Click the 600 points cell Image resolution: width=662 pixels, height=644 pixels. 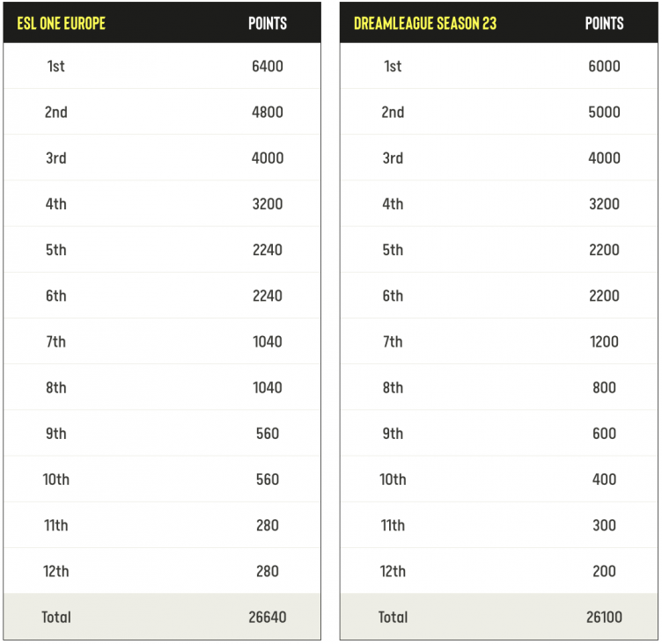[x=604, y=433]
